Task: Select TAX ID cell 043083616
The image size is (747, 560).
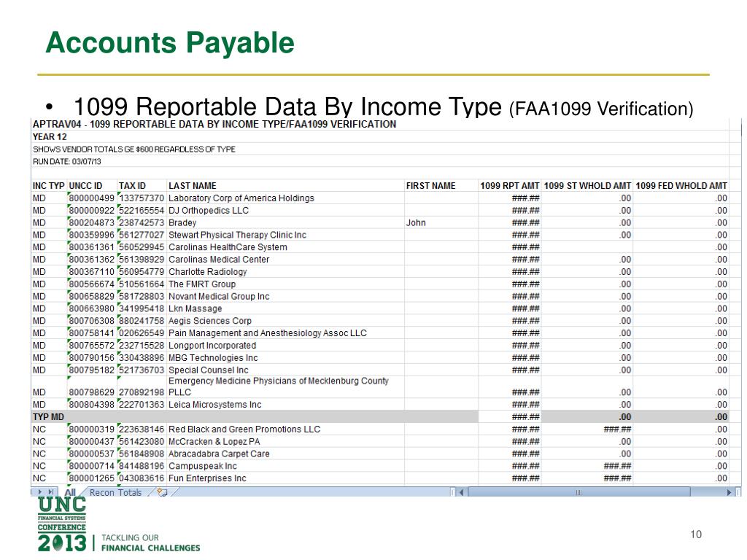Action: [x=142, y=478]
